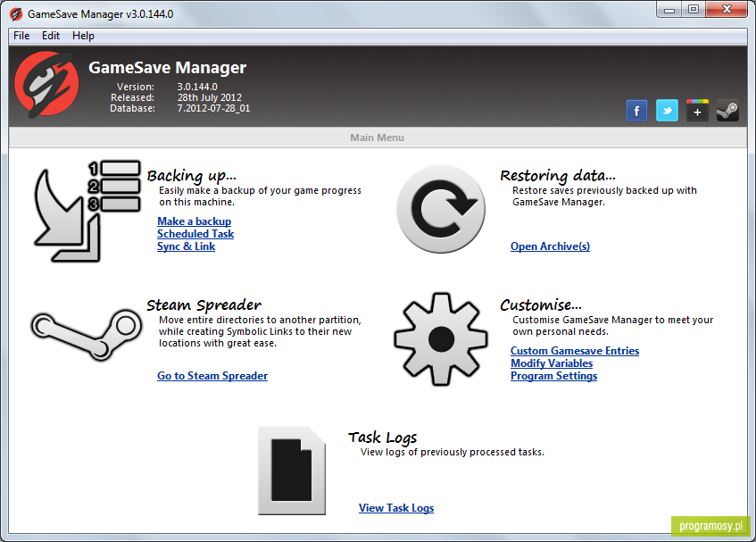Click the Task Logs document icon
756x542 pixels.
click(x=292, y=471)
